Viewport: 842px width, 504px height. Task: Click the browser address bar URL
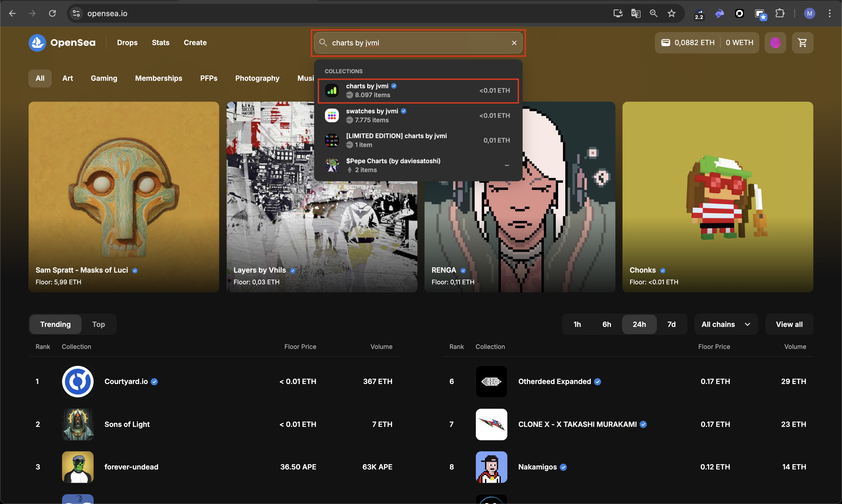click(x=107, y=14)
